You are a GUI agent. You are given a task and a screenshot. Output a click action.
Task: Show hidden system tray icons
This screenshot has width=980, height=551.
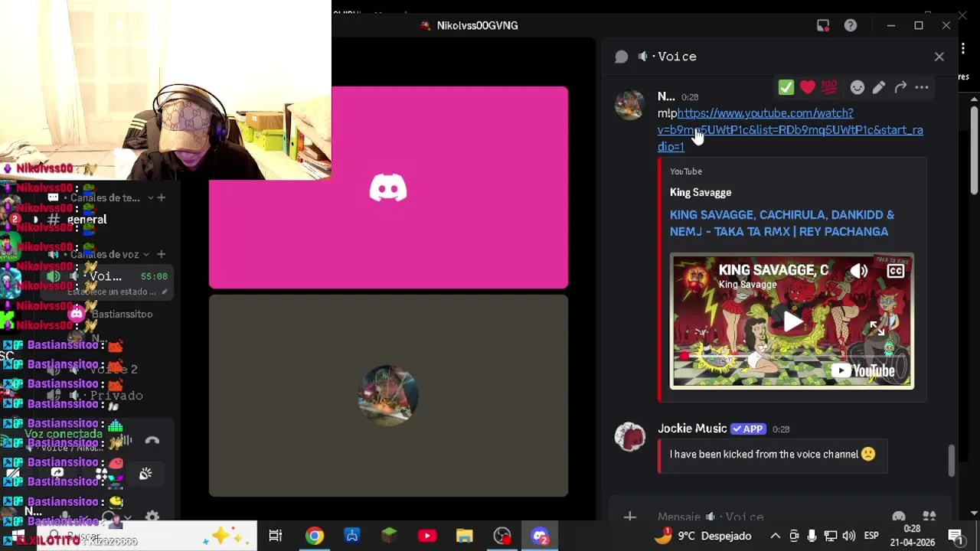775,536
